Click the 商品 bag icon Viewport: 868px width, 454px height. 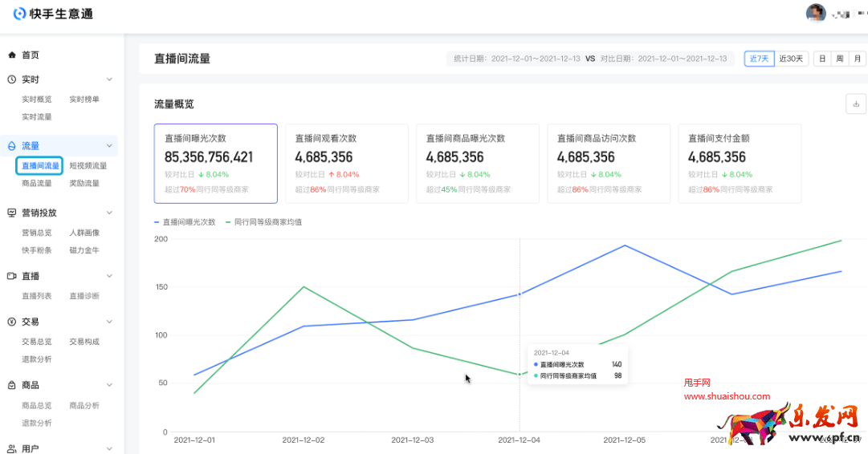tap(12, 385)
